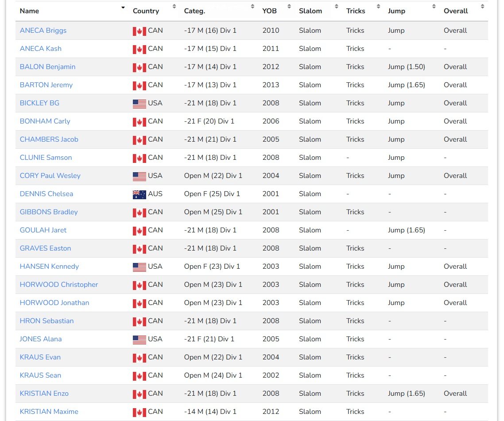
Task: Open DENNIS Chelsea's athlete page
Action: click(47, 194)
